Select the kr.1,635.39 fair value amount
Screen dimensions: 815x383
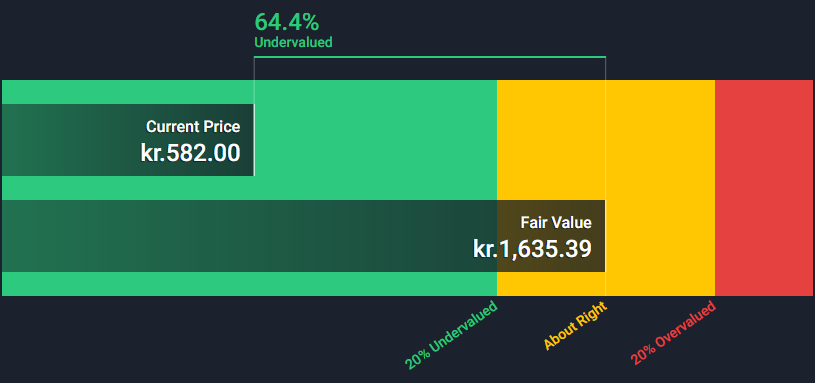click(532, 248)
